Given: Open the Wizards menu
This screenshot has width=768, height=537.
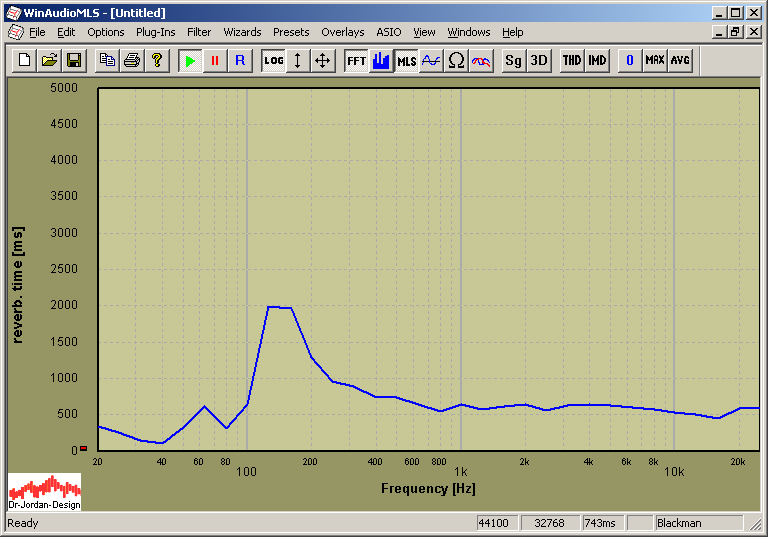Looking at the screenshot, I should pos(242,32).
